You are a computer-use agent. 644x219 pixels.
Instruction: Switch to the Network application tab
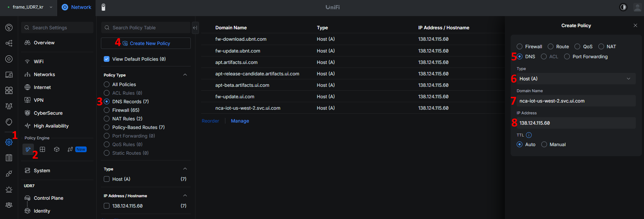click(x=76, y=7)
